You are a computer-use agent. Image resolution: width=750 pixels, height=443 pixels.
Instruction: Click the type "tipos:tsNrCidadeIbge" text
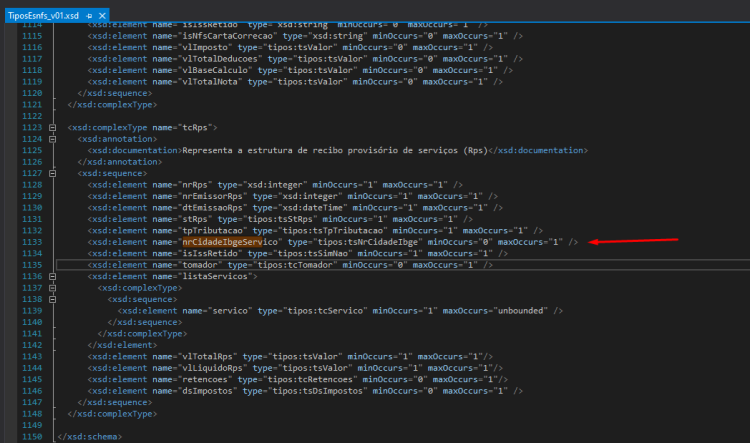pos(367,242)
